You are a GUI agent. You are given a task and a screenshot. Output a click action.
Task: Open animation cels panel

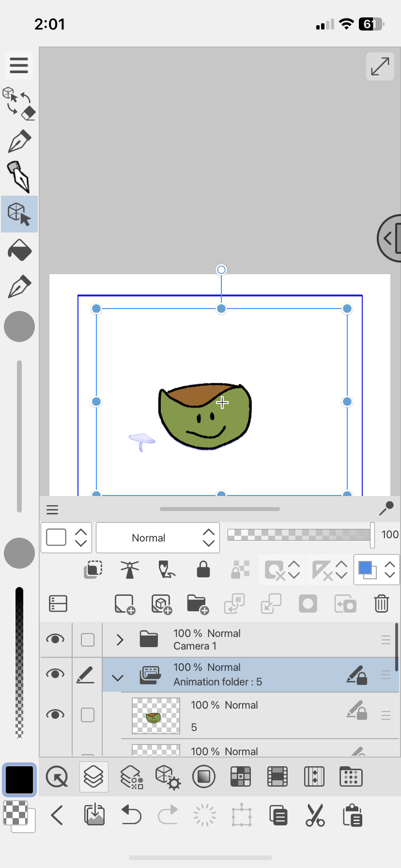(314, 777)
